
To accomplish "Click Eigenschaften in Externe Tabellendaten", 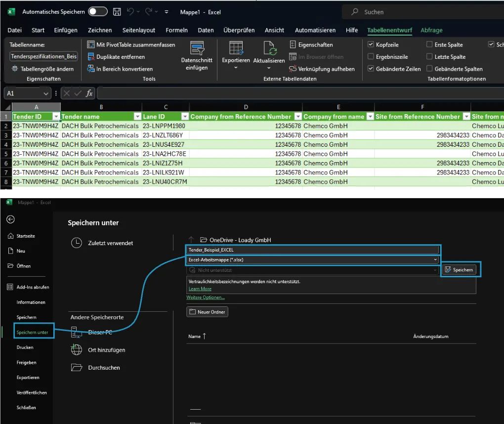I will (x=311, y=44).
